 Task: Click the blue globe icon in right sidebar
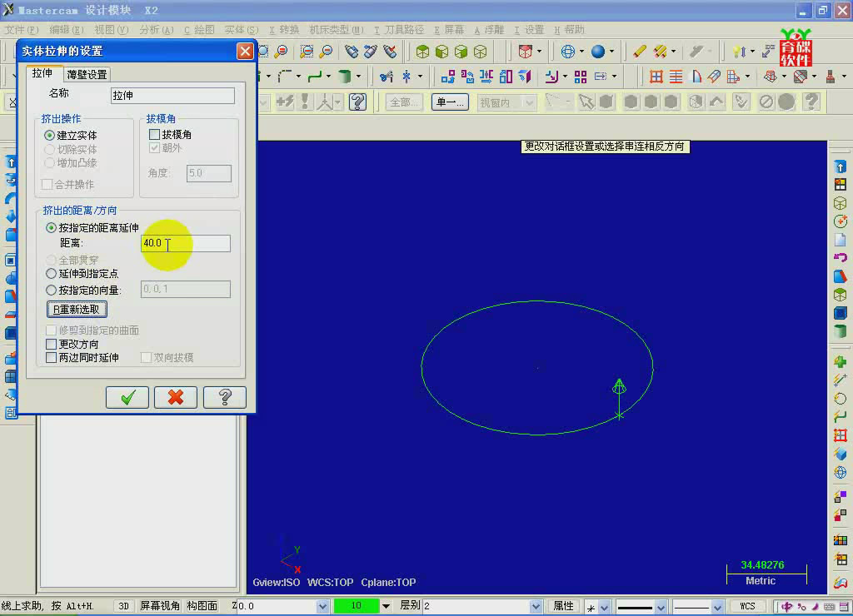840,473
